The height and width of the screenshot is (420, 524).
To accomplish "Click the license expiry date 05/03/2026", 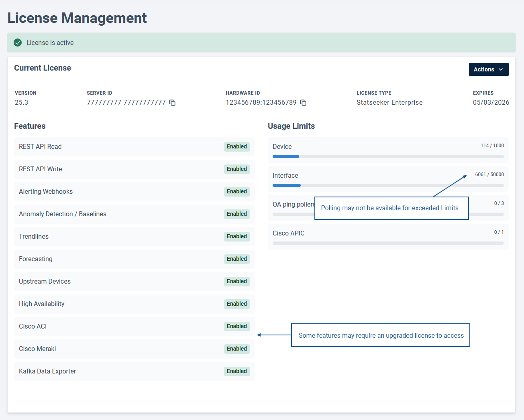I will point(491,102).
